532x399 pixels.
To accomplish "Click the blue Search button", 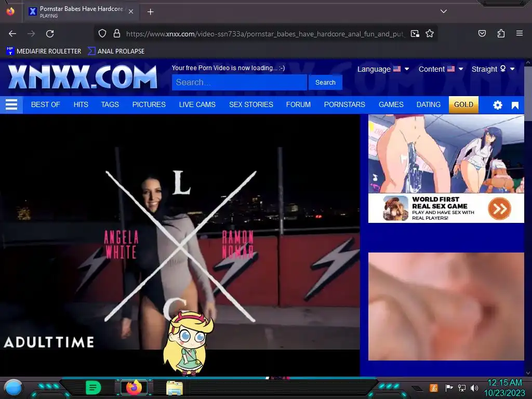I will pos(325,83).
